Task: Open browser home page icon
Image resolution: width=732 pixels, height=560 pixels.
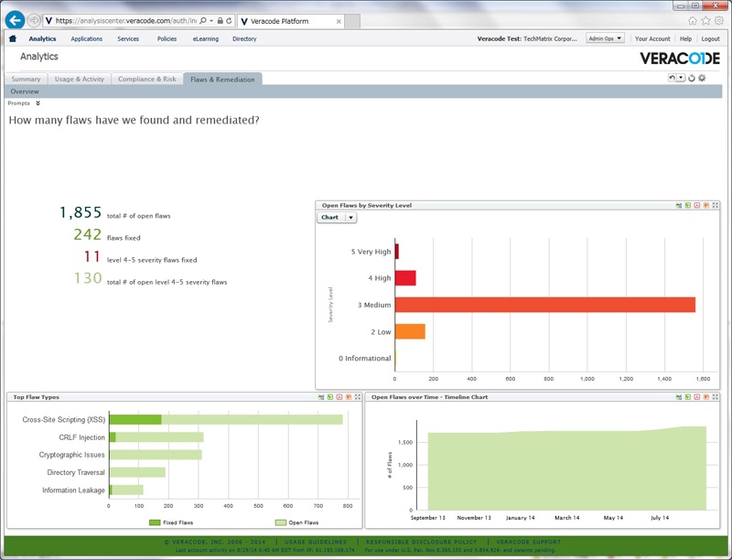Action: (x=693, y=20)
